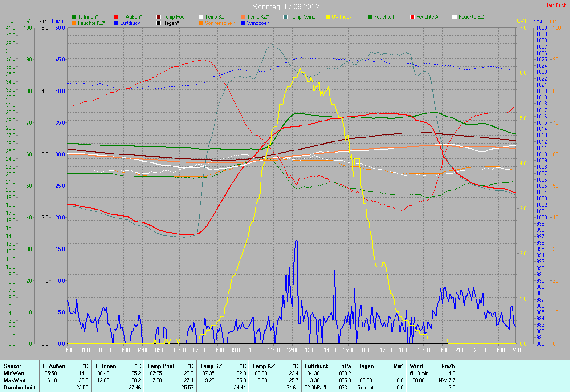Click the 'Regen' table column header
This screenshot has width=570, height=392.
[365, 366]
